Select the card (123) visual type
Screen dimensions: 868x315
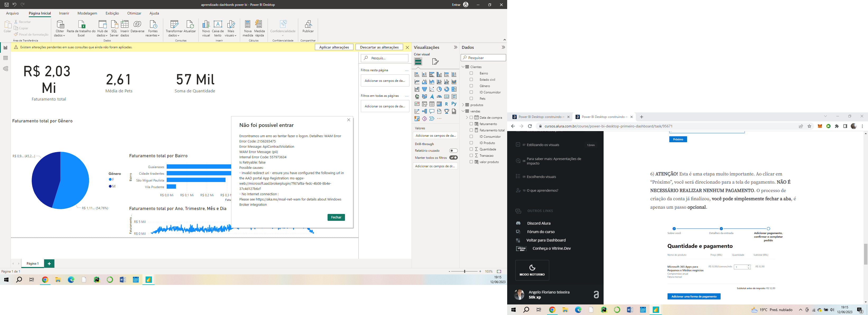coord(447,97)
